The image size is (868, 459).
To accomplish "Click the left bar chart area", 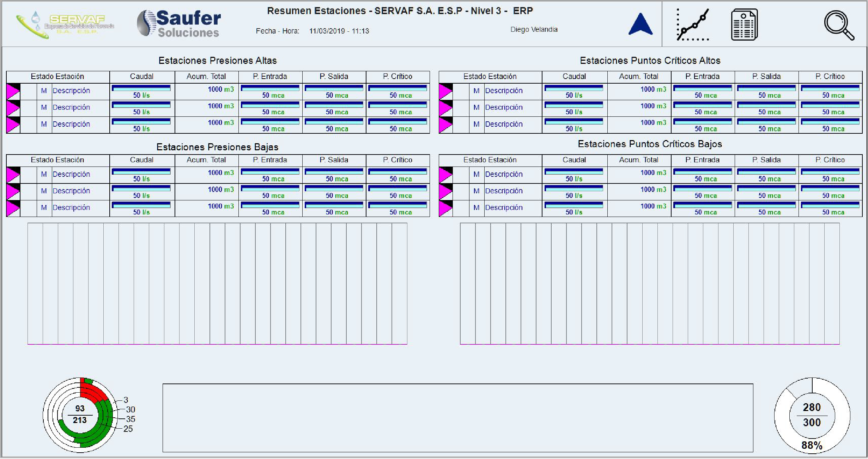I will (217, 284).
